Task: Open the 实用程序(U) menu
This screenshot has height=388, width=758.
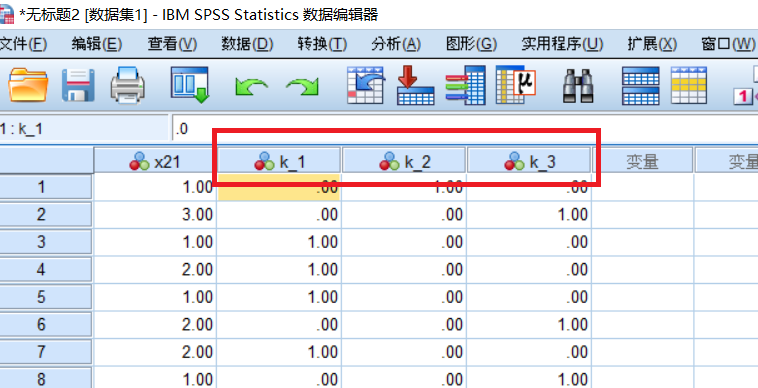Action: coord(562,44)
